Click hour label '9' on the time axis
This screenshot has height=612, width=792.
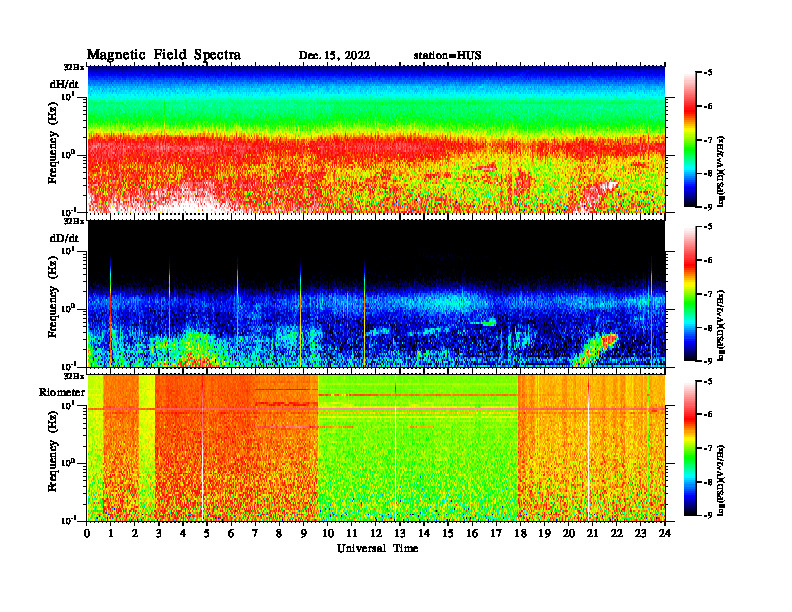pyautogui.click(x=304, y=534)
